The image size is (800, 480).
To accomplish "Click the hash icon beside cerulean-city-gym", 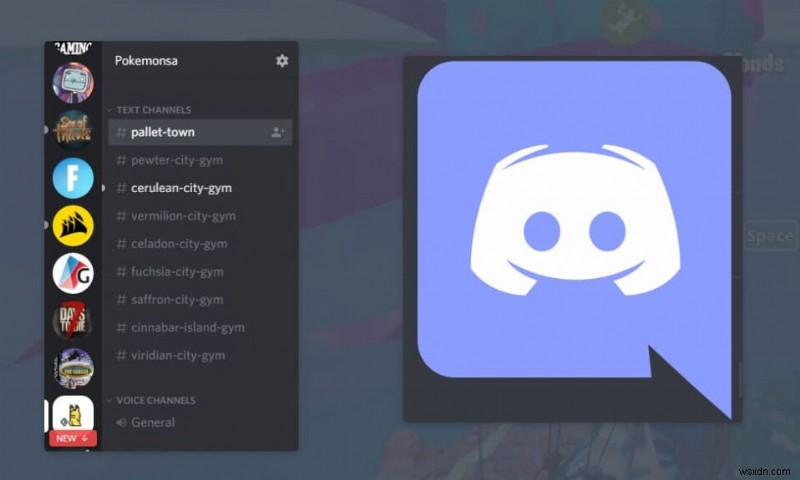I will tap(121, 188).
